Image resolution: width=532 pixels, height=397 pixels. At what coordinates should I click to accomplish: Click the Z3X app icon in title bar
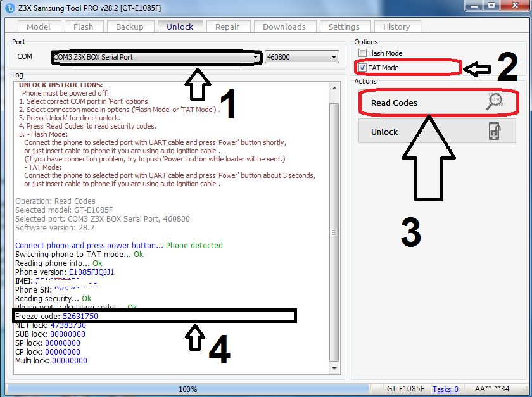click(11, 8)
